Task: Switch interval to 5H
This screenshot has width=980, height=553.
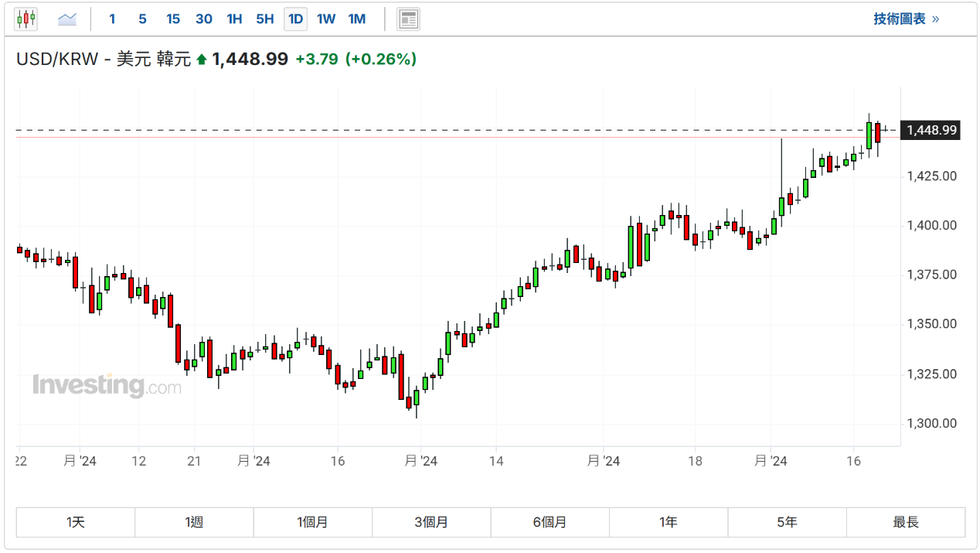Action: [264, 19]
